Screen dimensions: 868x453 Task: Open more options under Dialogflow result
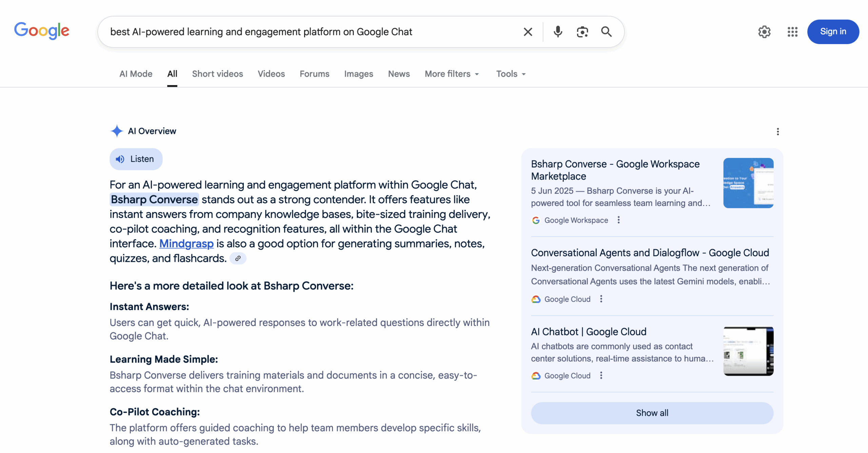pyautogui.click(x=601, y=299)
